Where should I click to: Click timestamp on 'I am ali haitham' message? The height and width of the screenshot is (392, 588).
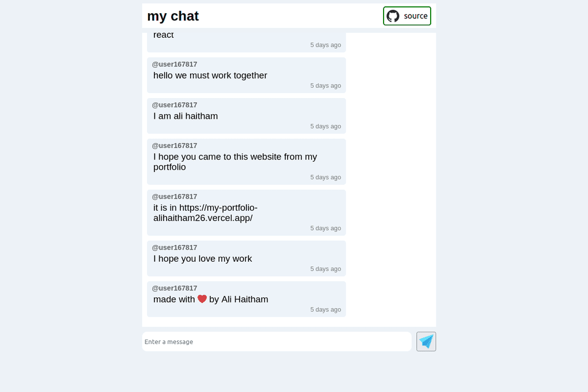(326, 126)
